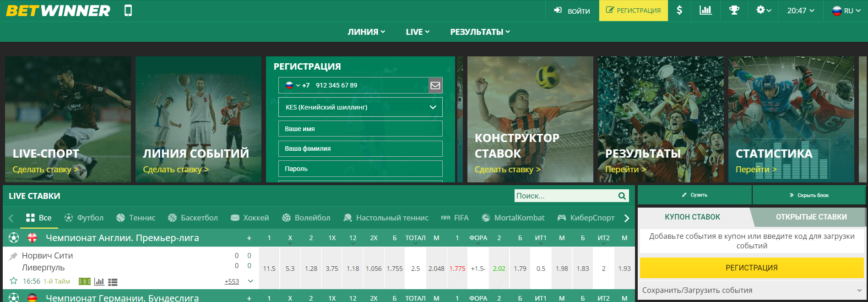This screenshot has height=302, width=868.
Task: Open the statistics bar chart header icon
Action: point(705,11)
